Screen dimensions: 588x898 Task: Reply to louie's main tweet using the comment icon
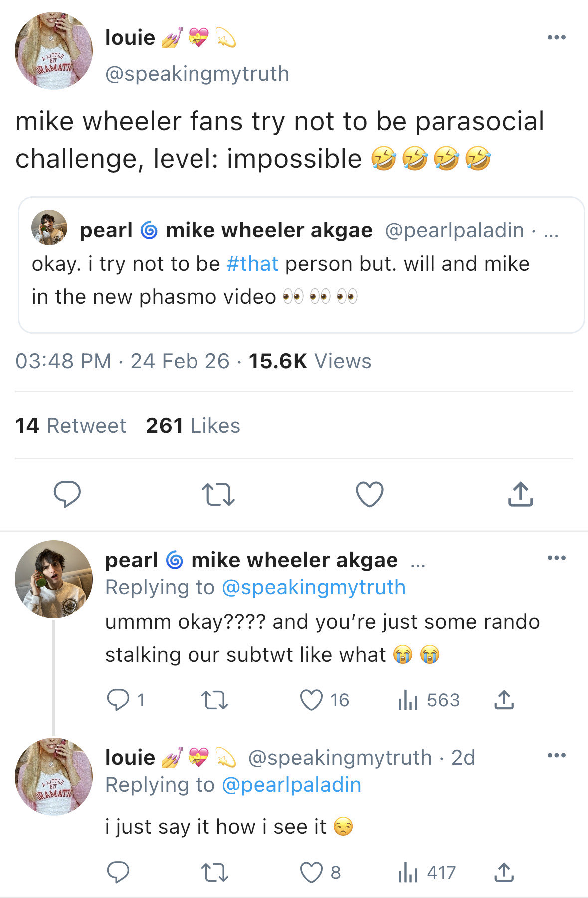click(x=67, y=494)
